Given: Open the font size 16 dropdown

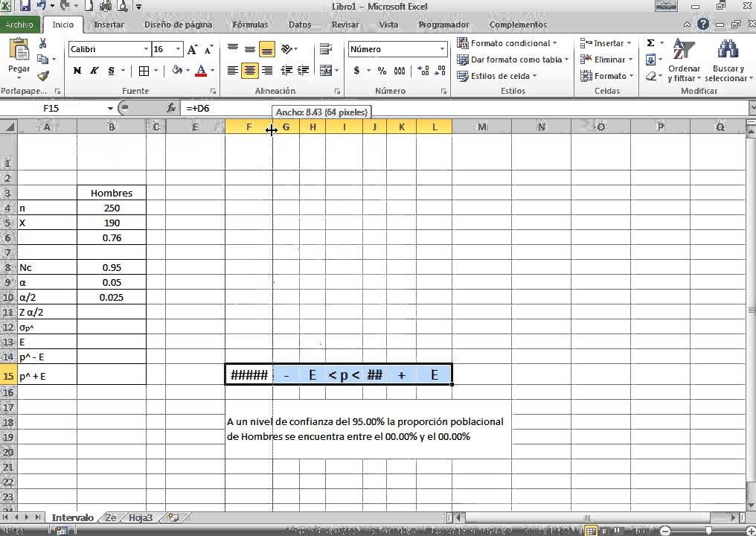Looking at the screenshot, I should [x=178, y=49].
